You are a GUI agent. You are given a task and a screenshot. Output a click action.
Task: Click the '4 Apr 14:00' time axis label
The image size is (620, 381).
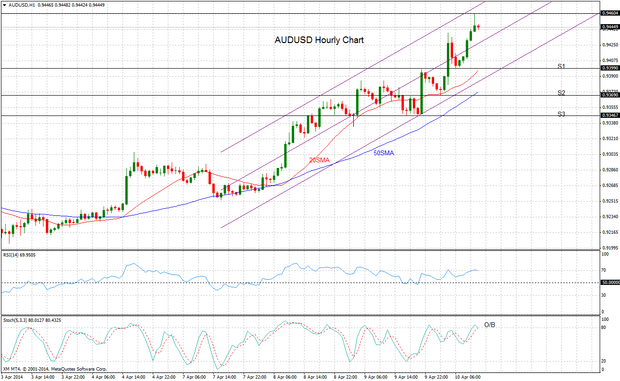(134, 377)
